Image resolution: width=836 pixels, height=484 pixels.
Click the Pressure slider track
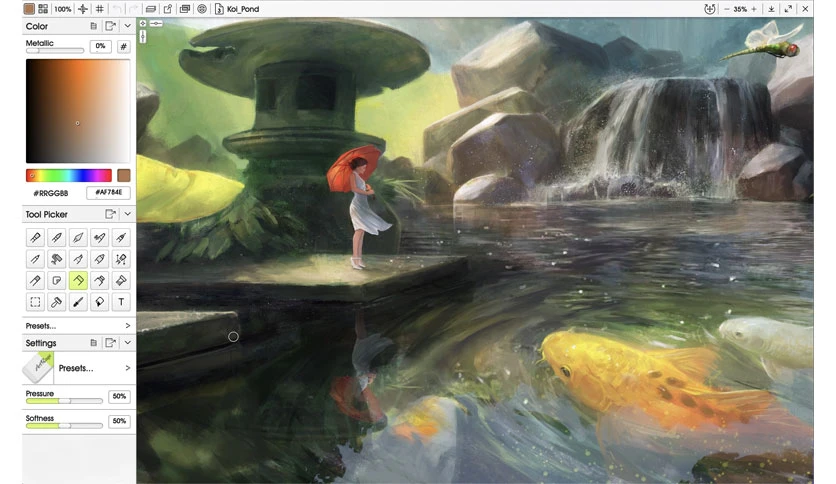point(64,401)
